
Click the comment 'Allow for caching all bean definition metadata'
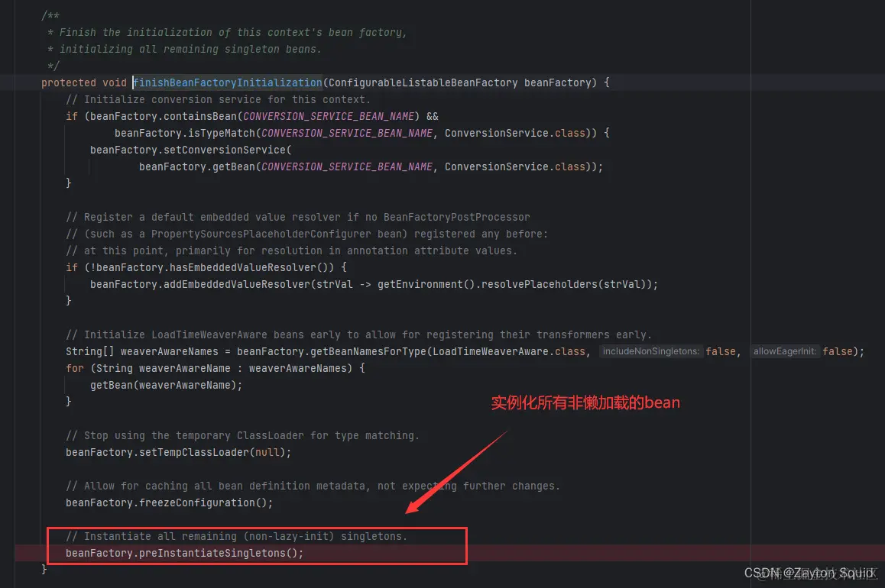[x=313, y=486]
